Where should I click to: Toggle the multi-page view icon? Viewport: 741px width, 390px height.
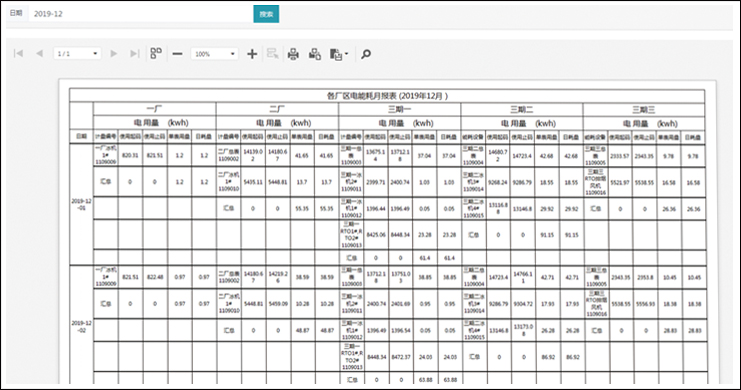tap(156, 53)
